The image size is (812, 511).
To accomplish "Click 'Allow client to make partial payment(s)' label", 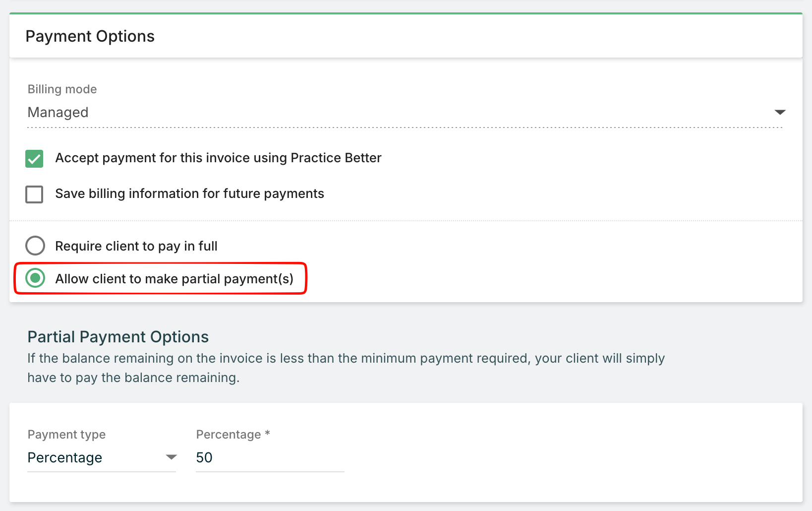I will pos(174,279).
